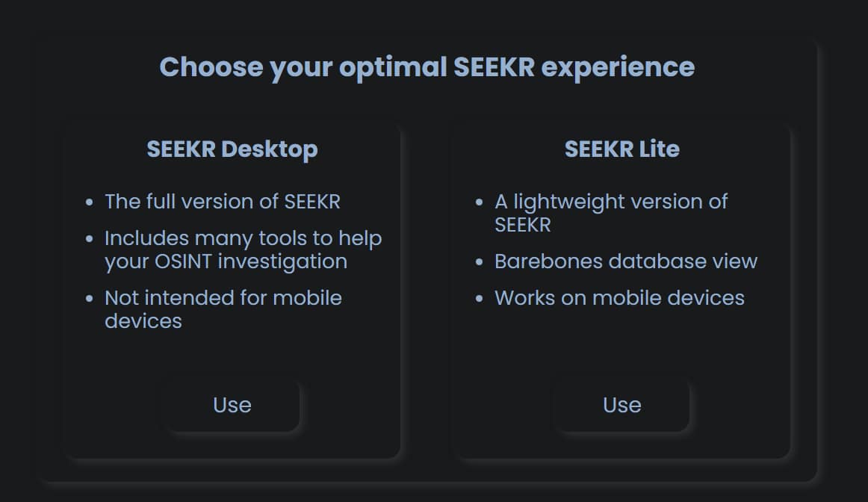Click the 'Choose your optimal SEEKR experience' heading
Viewport: 868px width, 502px height.
(x=427, y=67)
